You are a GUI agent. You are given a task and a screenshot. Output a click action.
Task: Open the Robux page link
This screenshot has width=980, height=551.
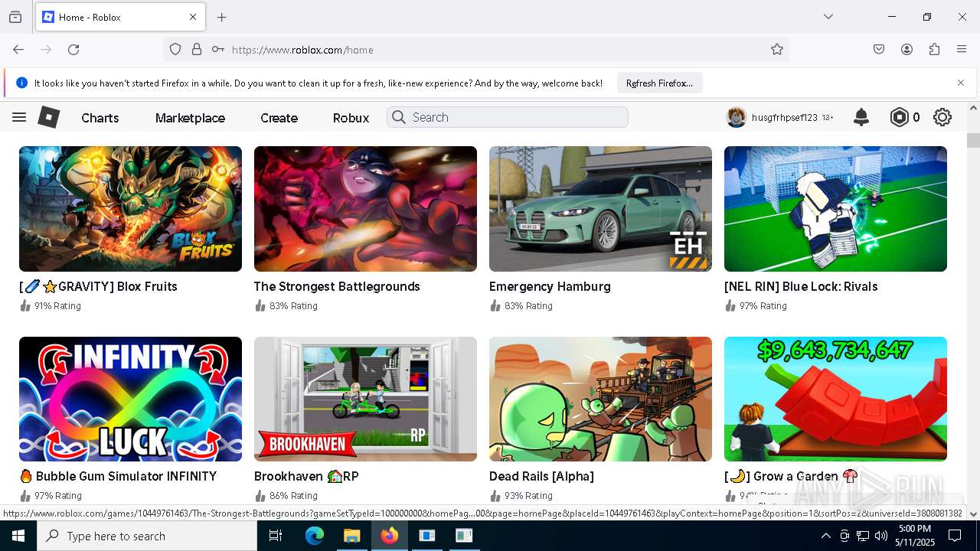[351, 118]
